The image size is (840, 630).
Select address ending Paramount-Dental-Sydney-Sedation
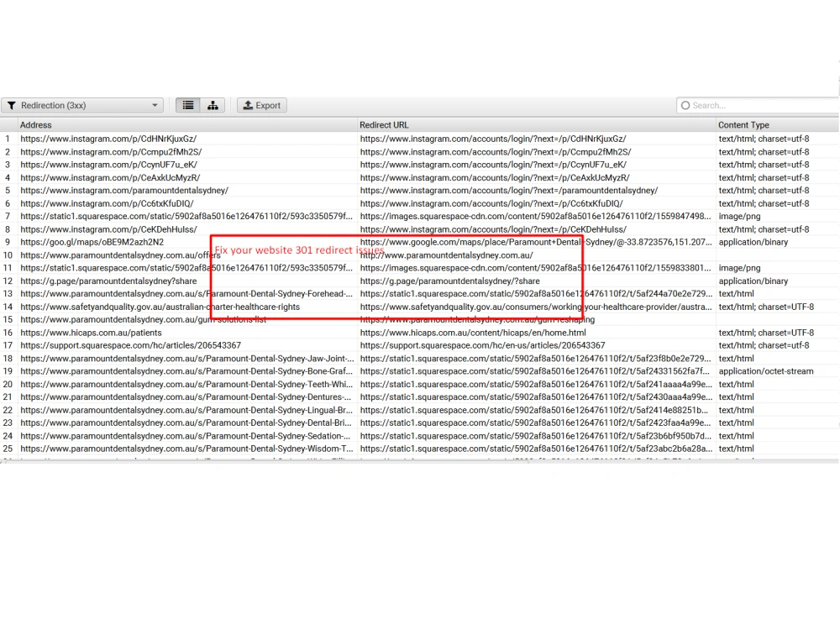click(x=186, y=436)
